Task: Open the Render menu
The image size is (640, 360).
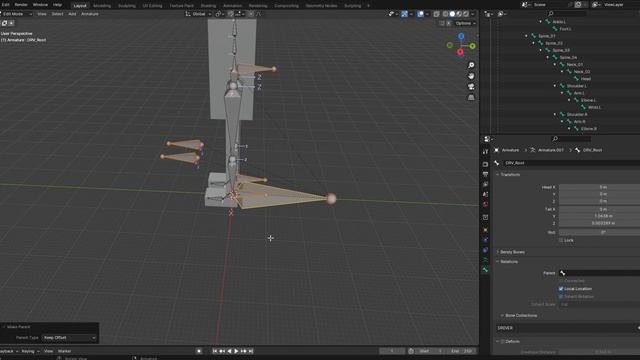Action: pos(21,5)
